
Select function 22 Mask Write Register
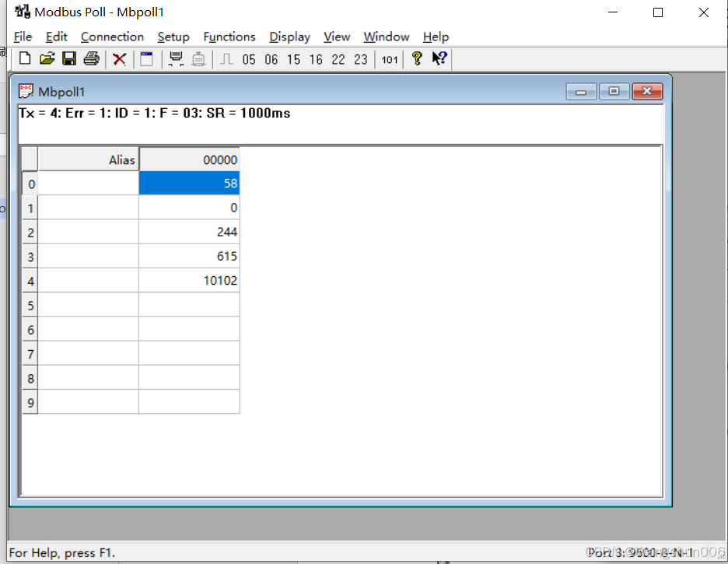point(338,59)
